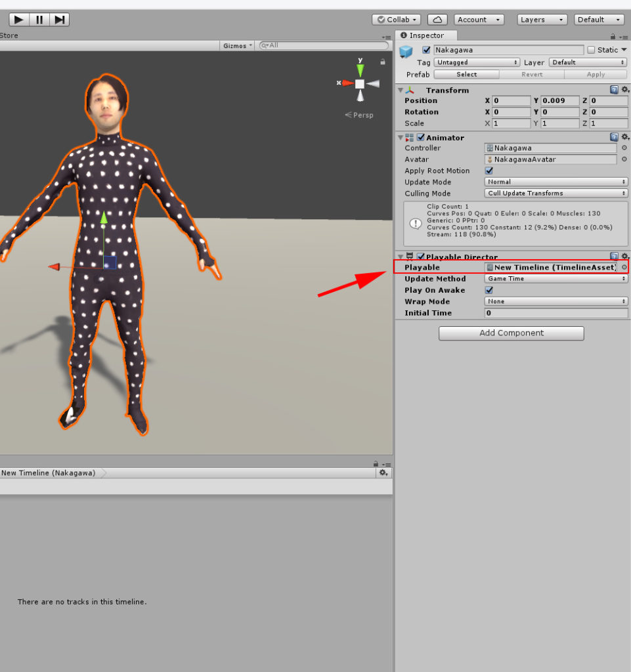
Task: Open the Layers dropdown in the top toolbar
Action: pos(542,19)
